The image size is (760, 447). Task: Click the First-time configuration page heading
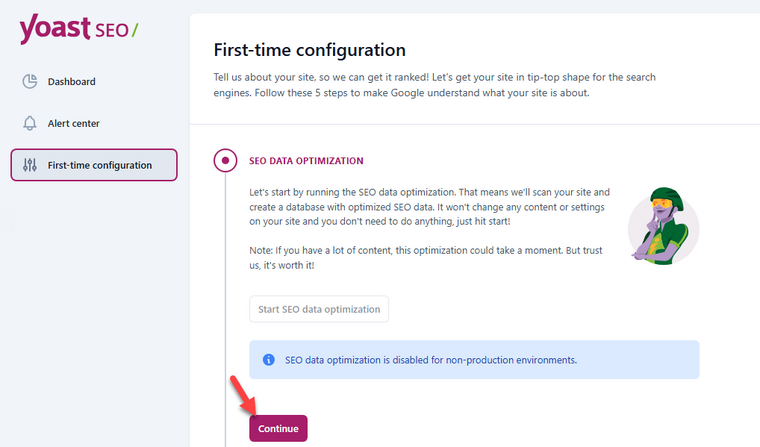coord(310,50)
